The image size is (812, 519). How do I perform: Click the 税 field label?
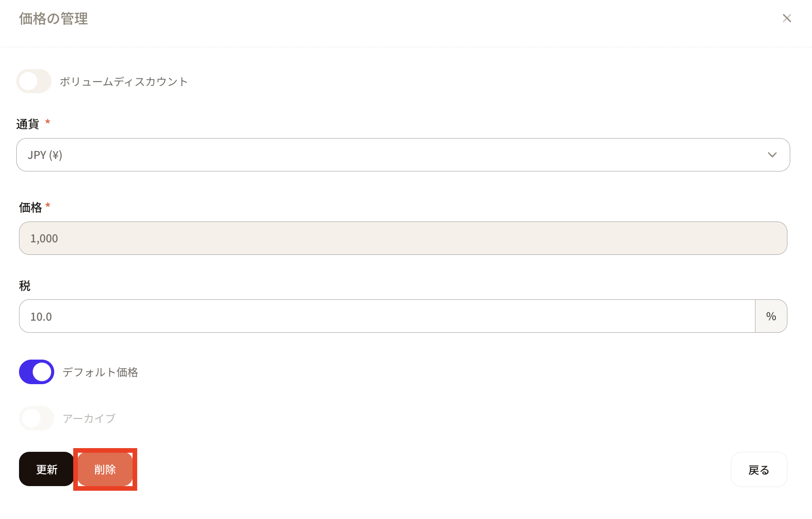tap(25, 286)
